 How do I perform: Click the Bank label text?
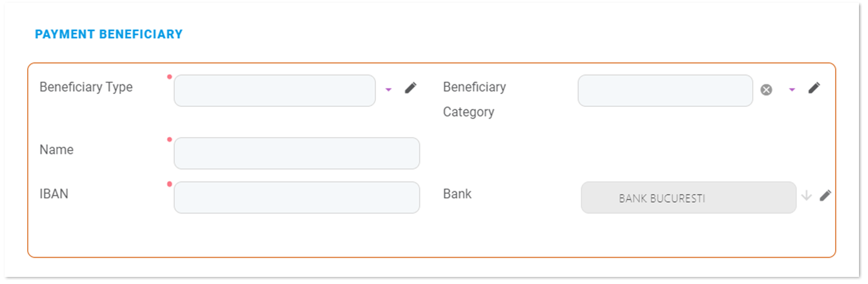coord(457,193)
